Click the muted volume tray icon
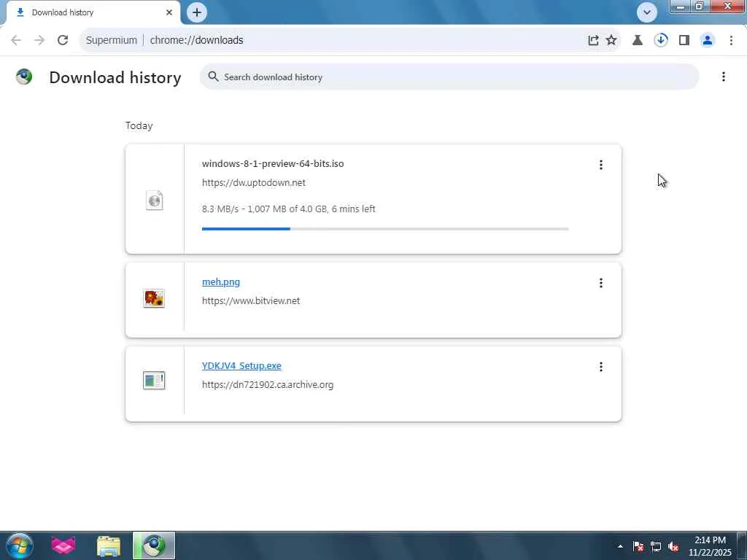 click(x=673, y=546)
